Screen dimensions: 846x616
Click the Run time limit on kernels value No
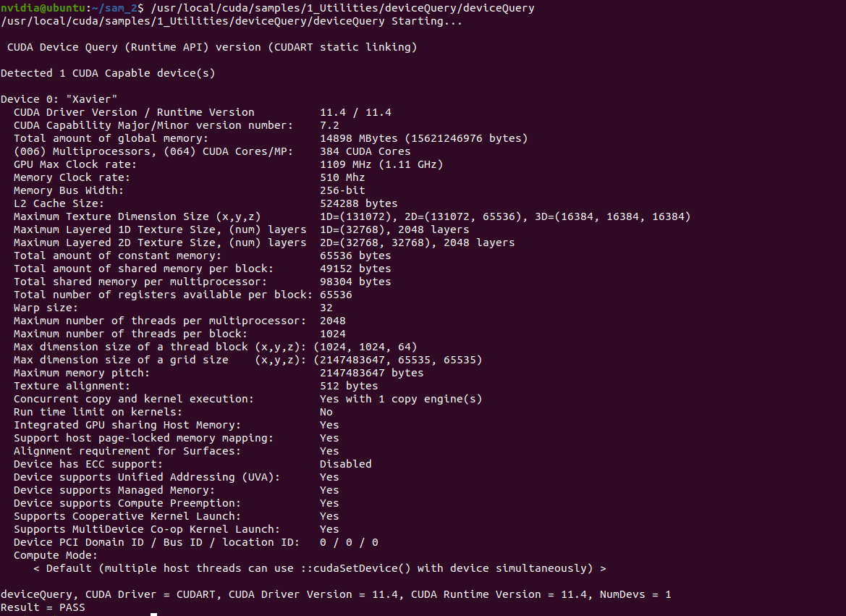pyautogui.click(x=326, y=412)
